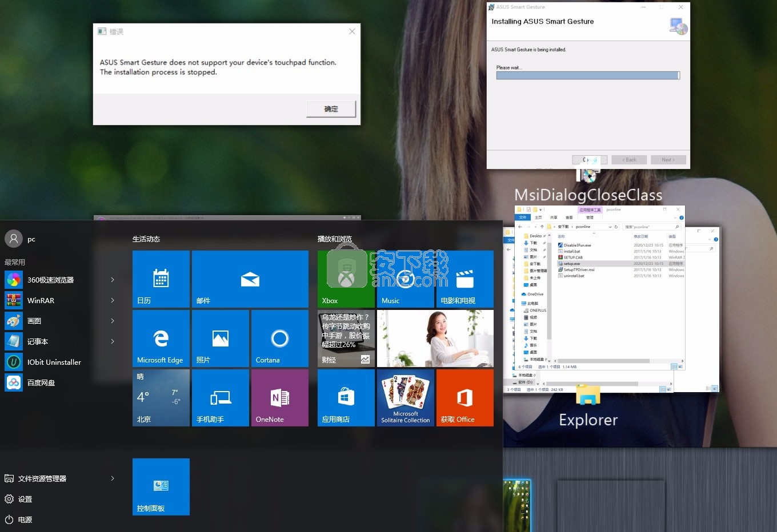Open the Cortana tile
The width and height of the screenshot is (777, 532).
280,338
